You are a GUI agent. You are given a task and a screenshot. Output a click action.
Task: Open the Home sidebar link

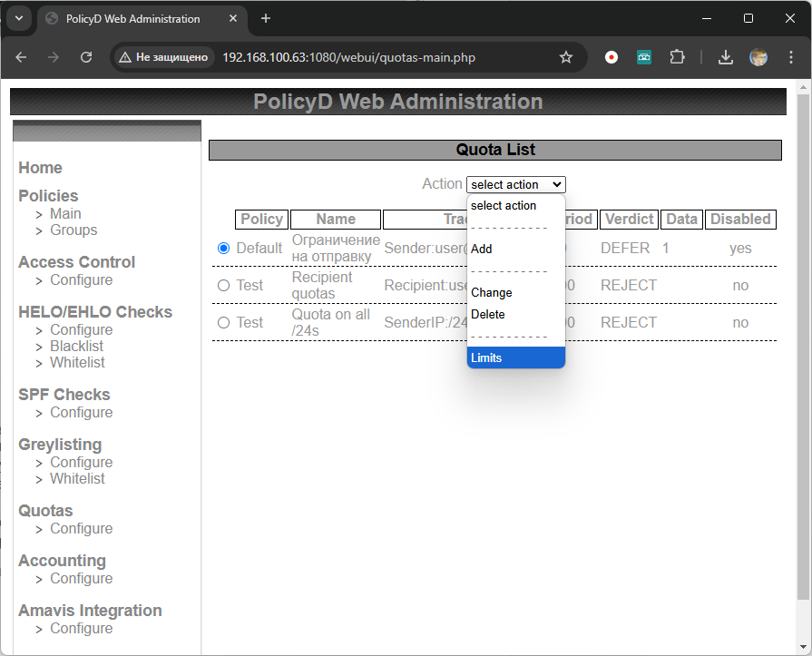[41, 168]
